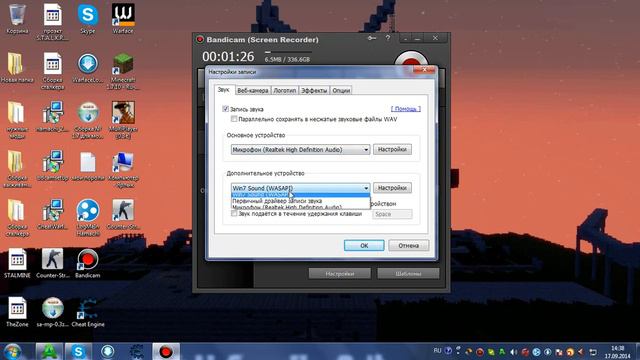Enable Параллельно сохранять в несжатые WAV checkbox
The image size is (640, 360).
click(234, 119)
